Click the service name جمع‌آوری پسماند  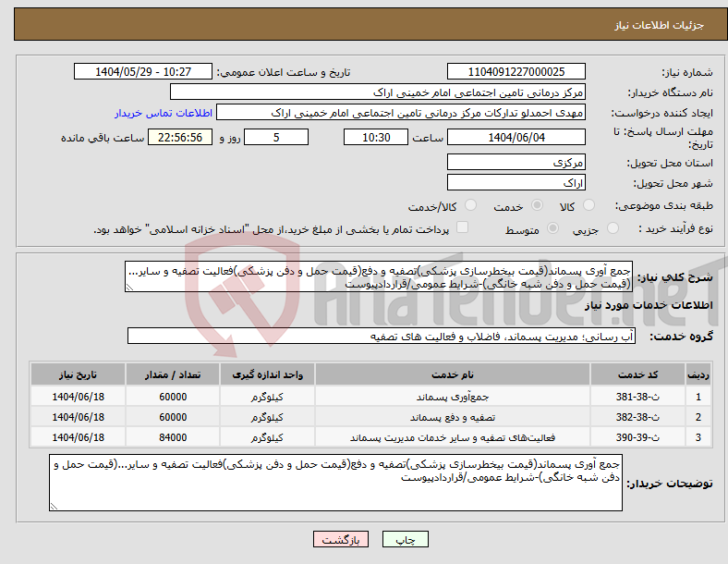[452, 397]
